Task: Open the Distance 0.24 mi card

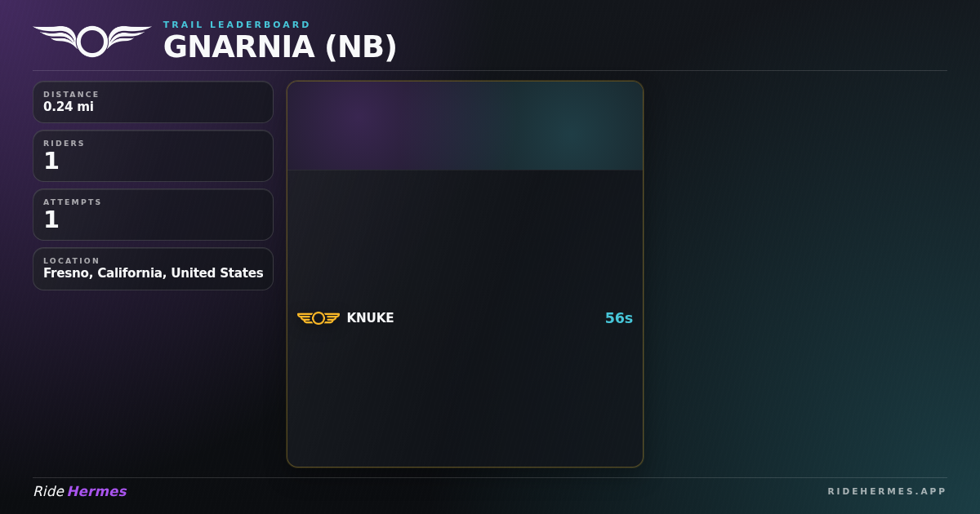Action: pyautogui.click(x=153, y=102)
